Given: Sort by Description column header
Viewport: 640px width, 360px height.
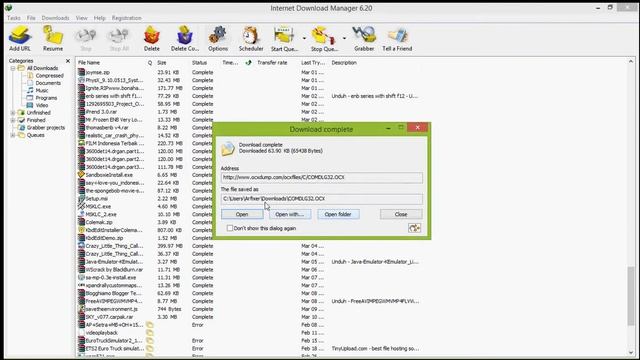Looking at the screenshot, I should [x=344, y=63].
